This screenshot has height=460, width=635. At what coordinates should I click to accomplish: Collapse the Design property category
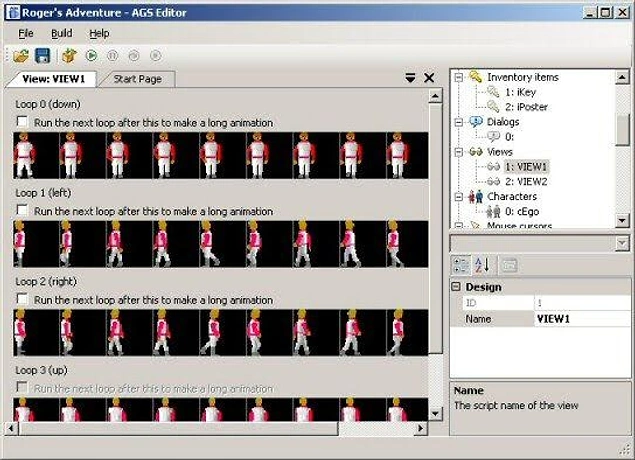tap(456, 287)
